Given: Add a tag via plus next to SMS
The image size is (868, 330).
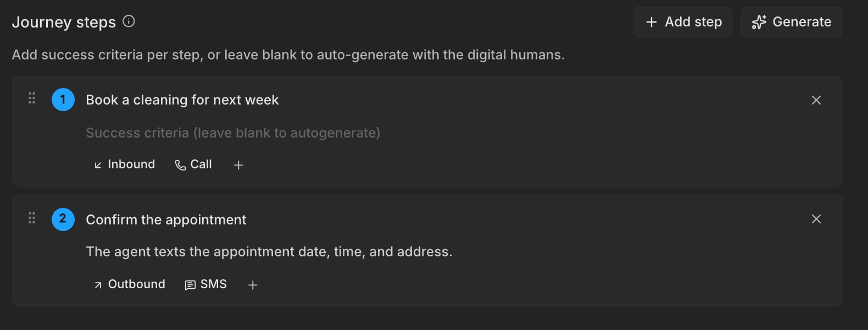Looking at the screenshot, I should click(253, 285).
